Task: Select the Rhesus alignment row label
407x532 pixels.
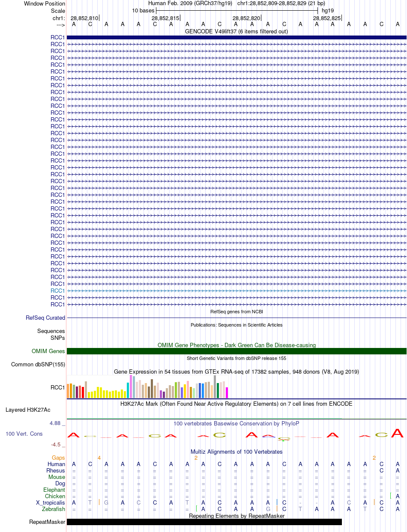Action: [x=56, y=471]
